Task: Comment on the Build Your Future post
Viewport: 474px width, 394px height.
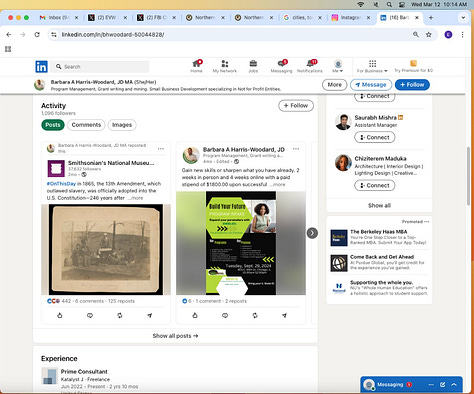Action: pyautogui.click(x=225, y=315)
